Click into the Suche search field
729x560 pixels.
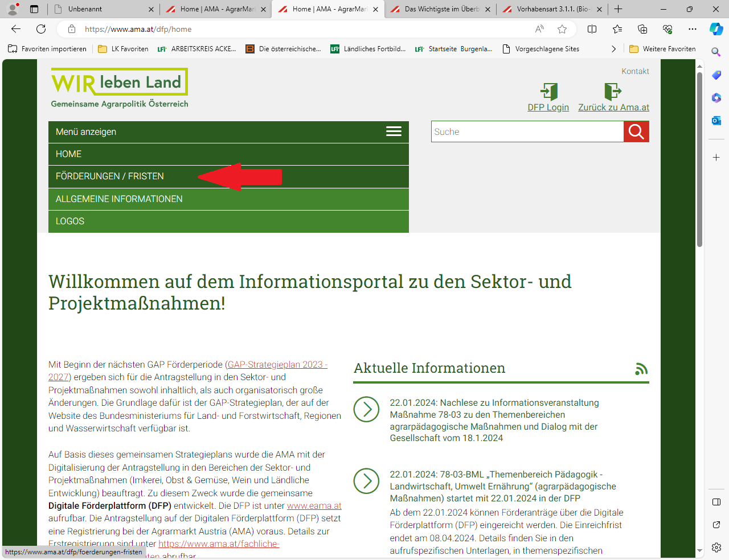point(527,132)
